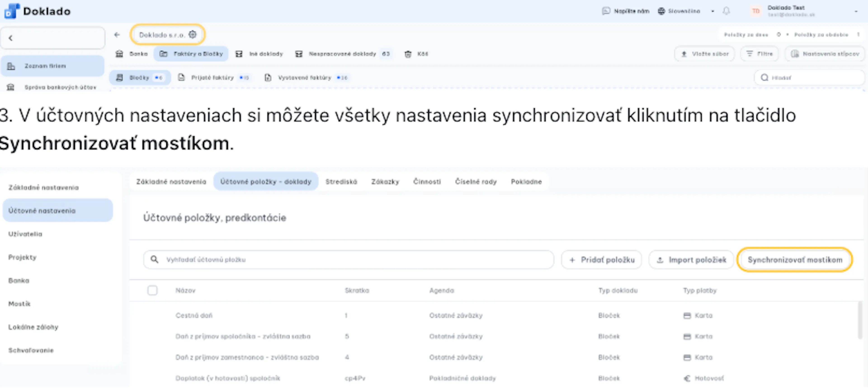Click the Nastavenia stĺpcov columns icon
Screen dimensions: 868x388
(x=795, y=54)
